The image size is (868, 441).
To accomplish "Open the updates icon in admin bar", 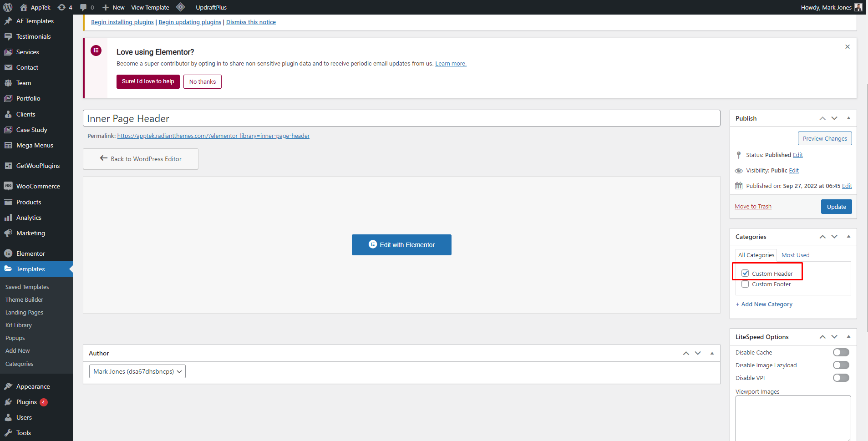I will pyautogui.click(x=62, y=7).
